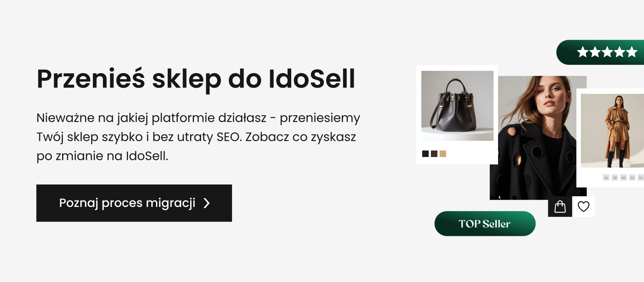644x282 pixels.
Task: Click the shopping bag icon
Action: click(560, 207)
